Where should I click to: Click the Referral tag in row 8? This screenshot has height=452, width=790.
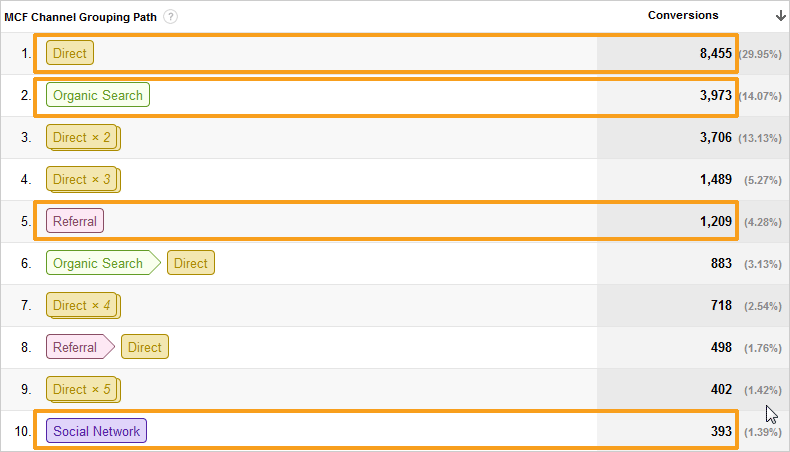coord(80,347)
